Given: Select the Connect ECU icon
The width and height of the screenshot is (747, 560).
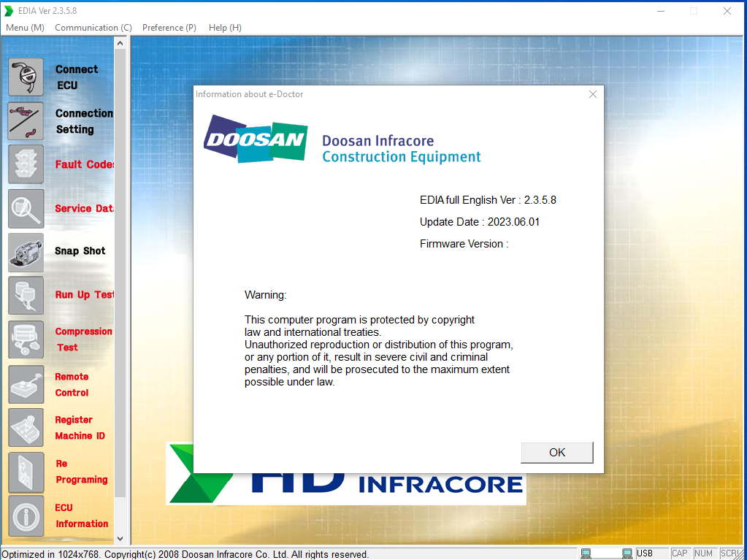Looking at the screenshot, I should tap(26, 77).
